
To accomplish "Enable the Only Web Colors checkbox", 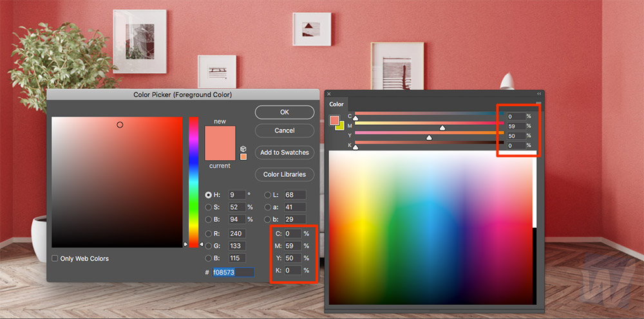I will tap(55, 259).
